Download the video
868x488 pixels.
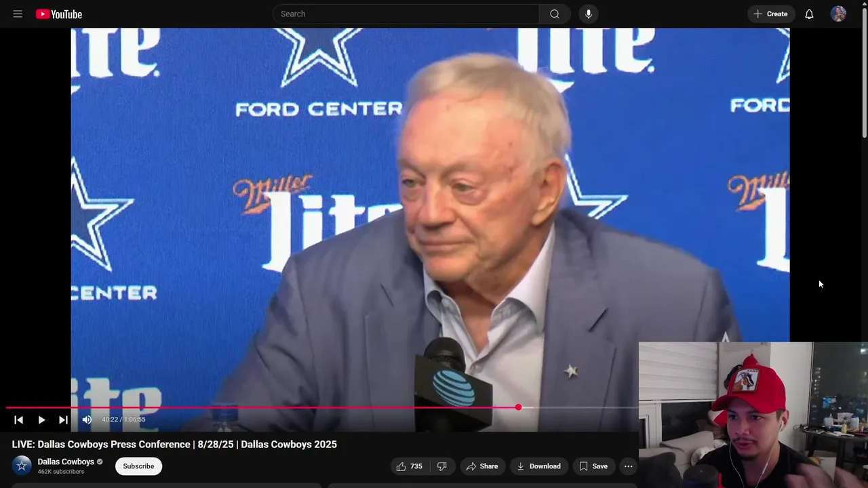538,466
